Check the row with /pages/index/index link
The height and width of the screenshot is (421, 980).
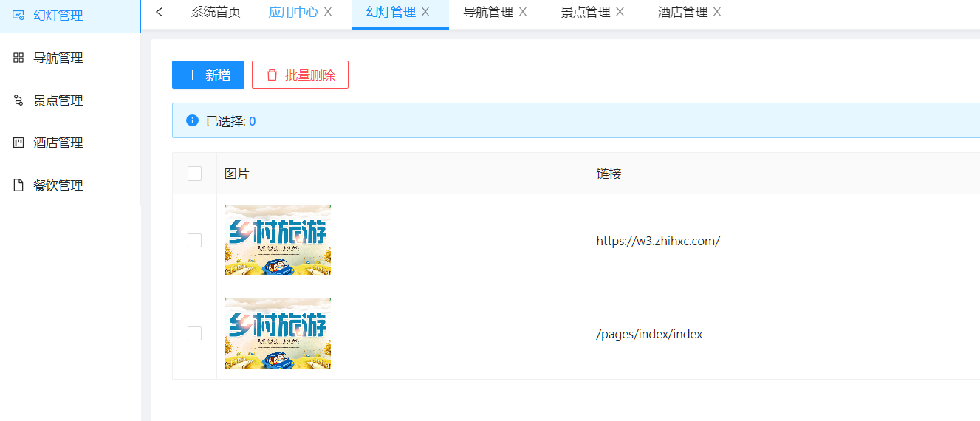194,333
